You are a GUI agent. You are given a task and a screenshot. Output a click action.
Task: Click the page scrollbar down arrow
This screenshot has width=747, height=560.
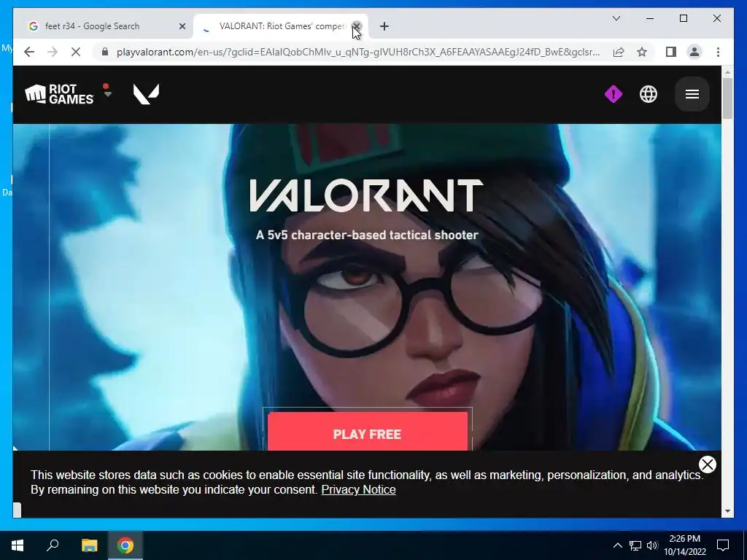(x=727, y=511)
